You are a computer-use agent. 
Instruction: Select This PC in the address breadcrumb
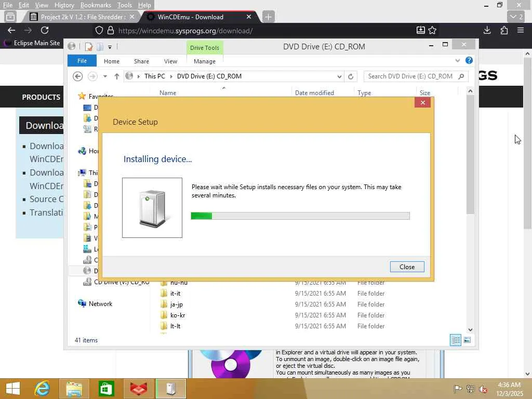coord(155,76)
